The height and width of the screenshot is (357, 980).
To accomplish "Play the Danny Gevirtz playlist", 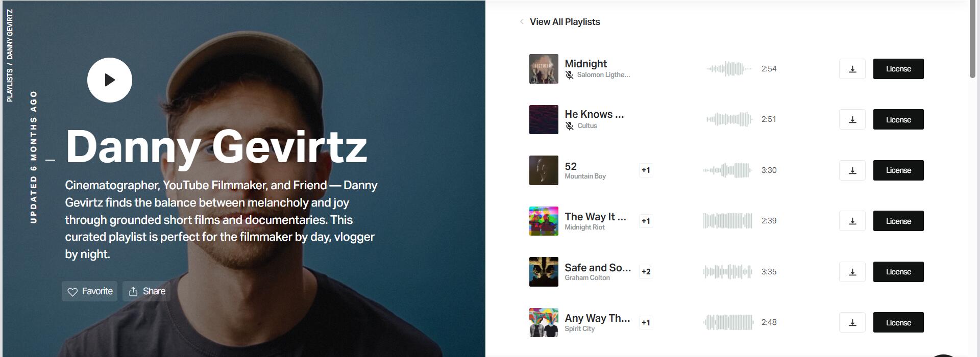I will (110, 80).
